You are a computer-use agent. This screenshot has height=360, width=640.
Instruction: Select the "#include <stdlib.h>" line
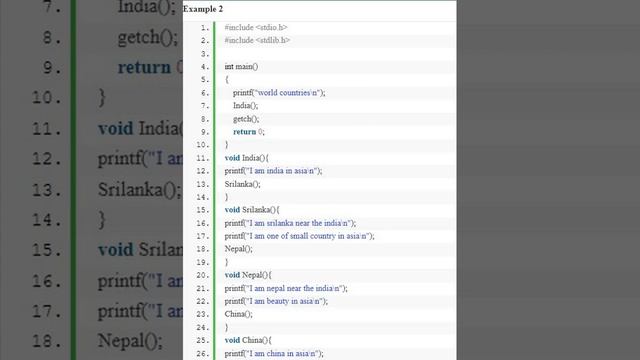pyautogui.click(x=257, y=40)
